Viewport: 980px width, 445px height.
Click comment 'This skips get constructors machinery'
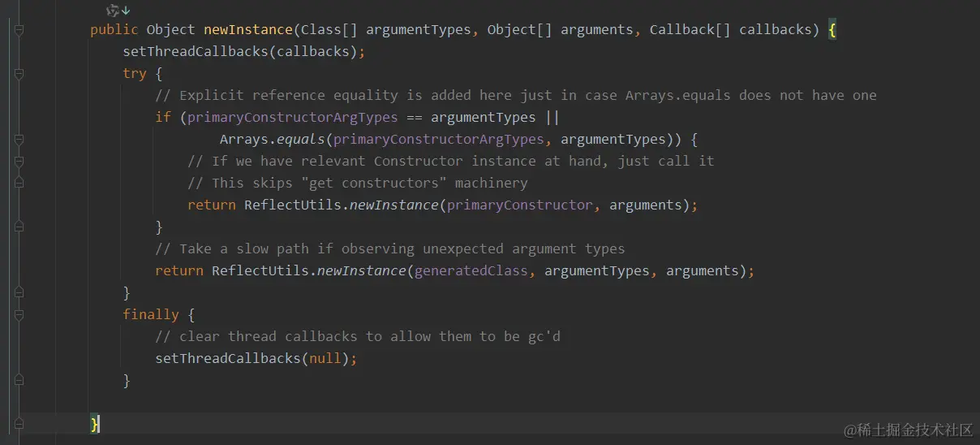358,183
